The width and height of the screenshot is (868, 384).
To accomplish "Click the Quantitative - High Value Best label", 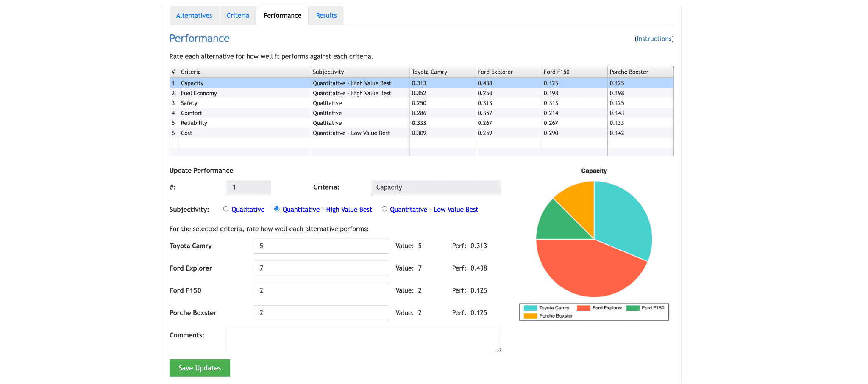I will pyautogui.click(x=327, y=210).
